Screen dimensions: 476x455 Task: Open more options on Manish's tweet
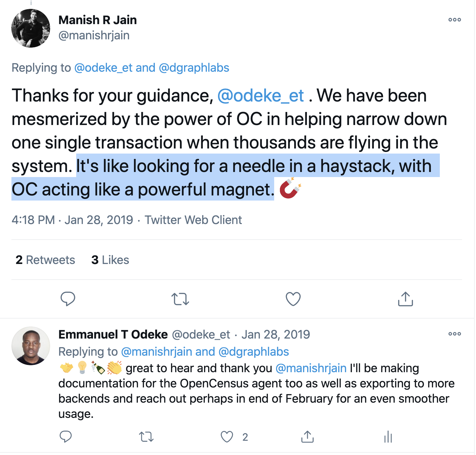[x=454, y=20]
